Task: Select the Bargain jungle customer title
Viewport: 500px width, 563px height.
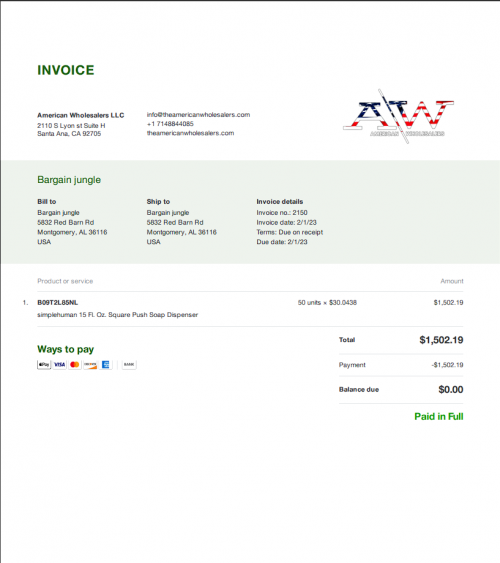Action: [69, 180]
